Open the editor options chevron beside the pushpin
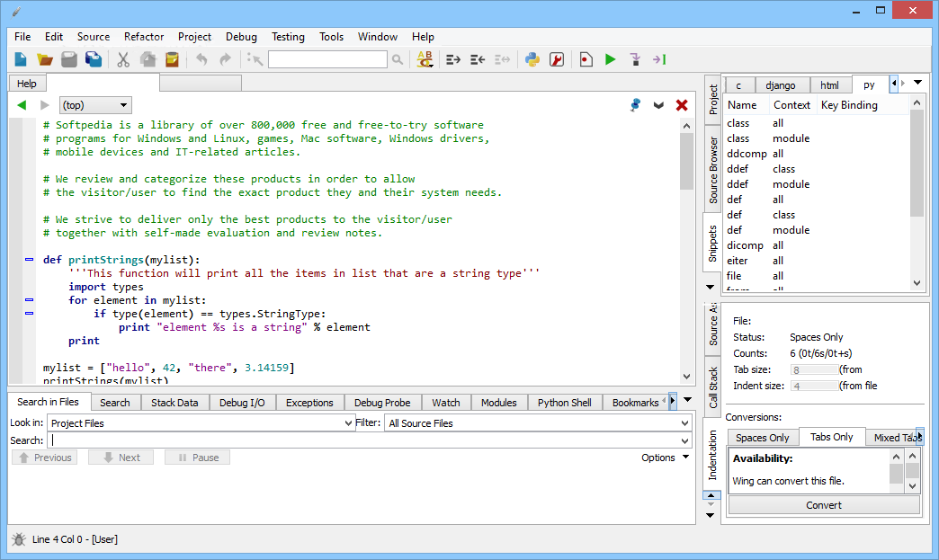This screenshot has width=939, height=560. pos(658,105)
